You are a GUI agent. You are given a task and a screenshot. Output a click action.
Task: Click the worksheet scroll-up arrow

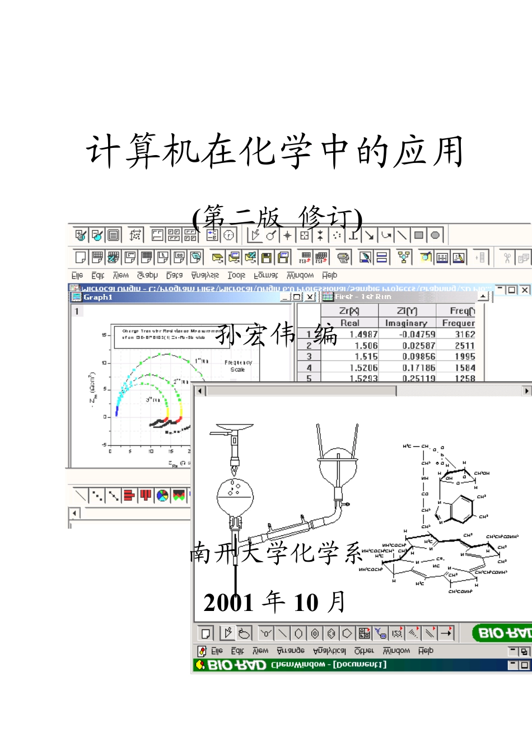(483, 296)
